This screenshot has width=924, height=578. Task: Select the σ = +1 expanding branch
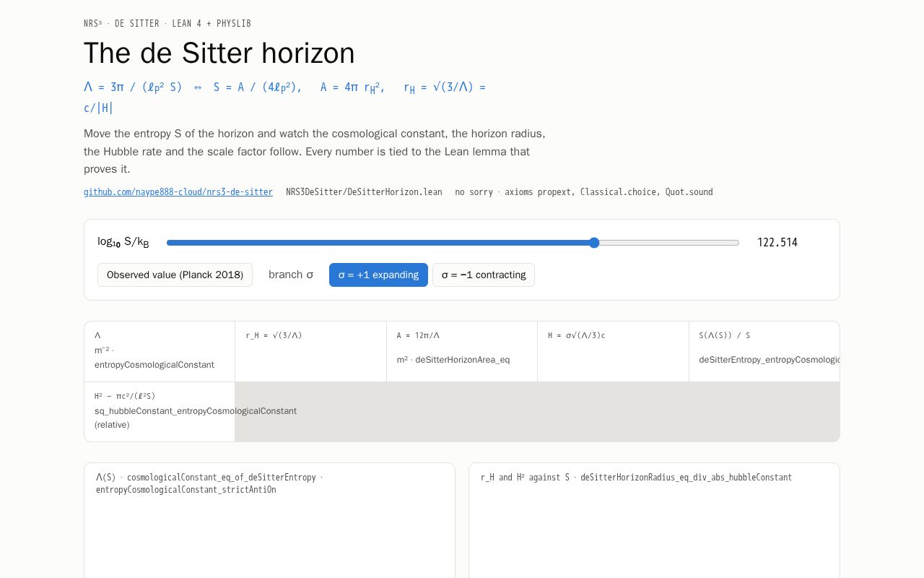pyautogui.click(x=378, y=275)
